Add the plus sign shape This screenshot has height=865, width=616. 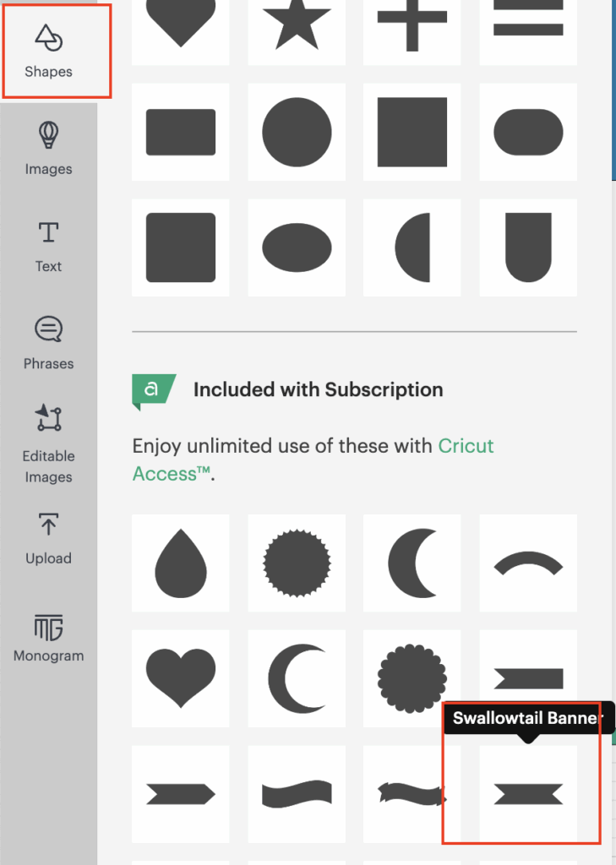click(x=412, y=24)
